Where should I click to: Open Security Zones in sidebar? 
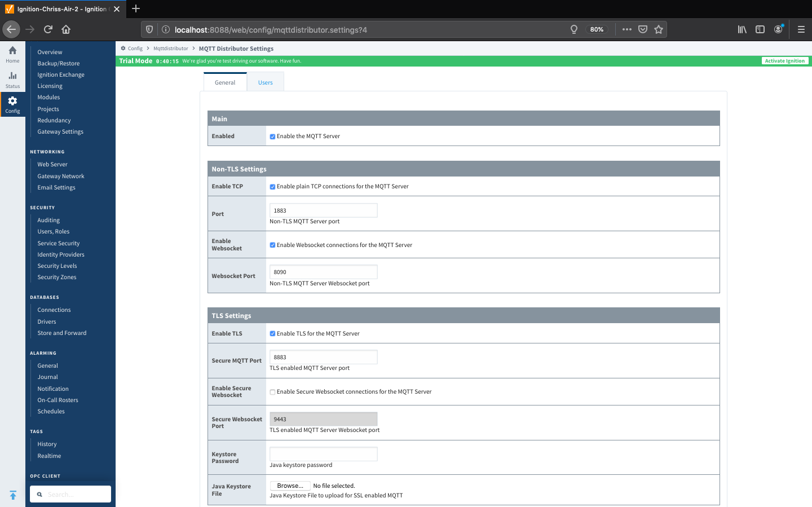(x=57, y=277)
